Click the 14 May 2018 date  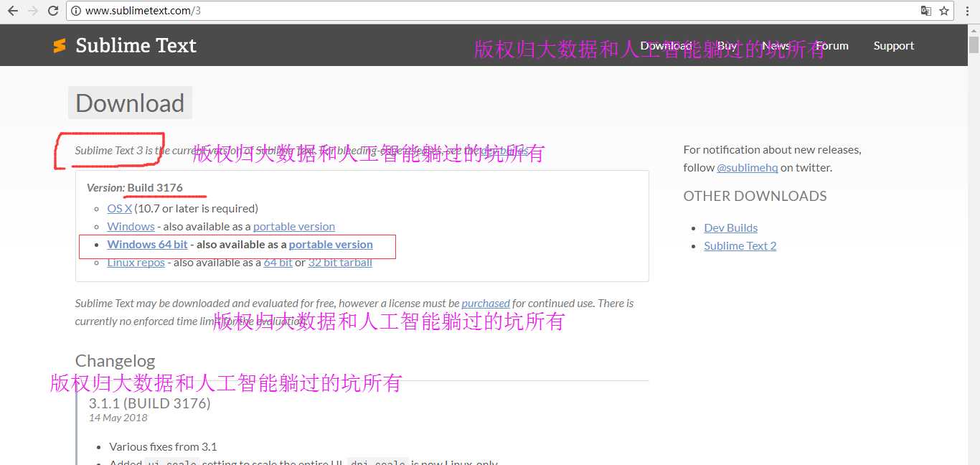point(118,418)
